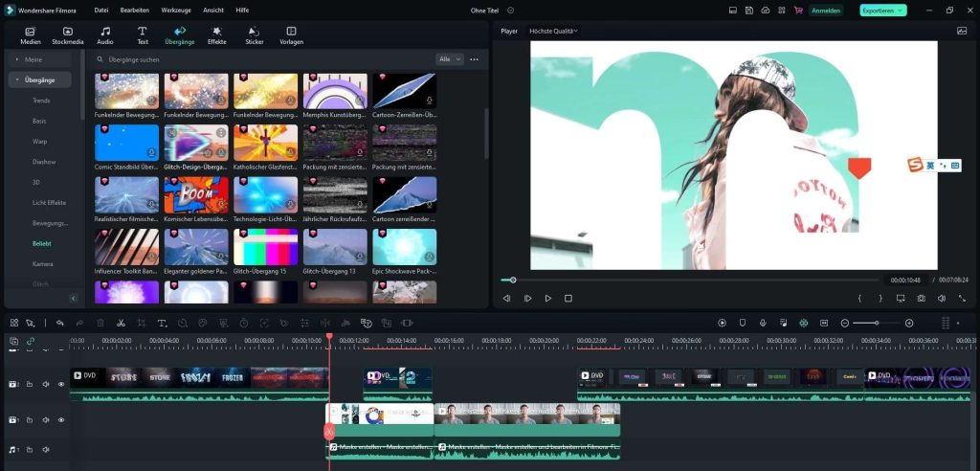Step to the previous frame in player
This screenshot has height=471, width=980.
tap(507, 299)
